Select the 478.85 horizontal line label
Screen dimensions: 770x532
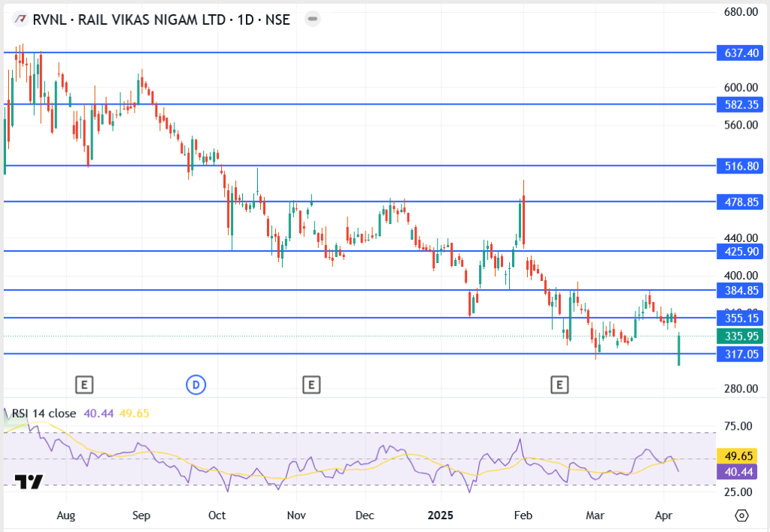[x=740, y=201]
